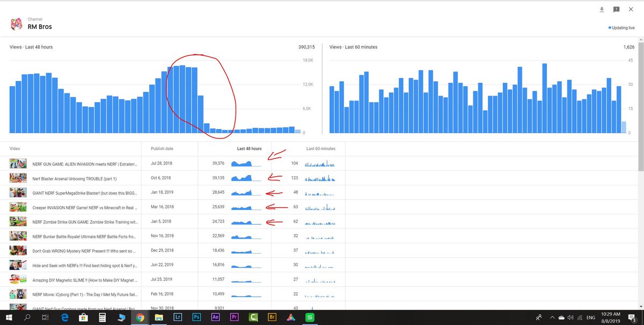The height and width of the screenshot is (325, 644).
Task: Click the Views · Last 48 hours chart title
Action: pos(31,47)
